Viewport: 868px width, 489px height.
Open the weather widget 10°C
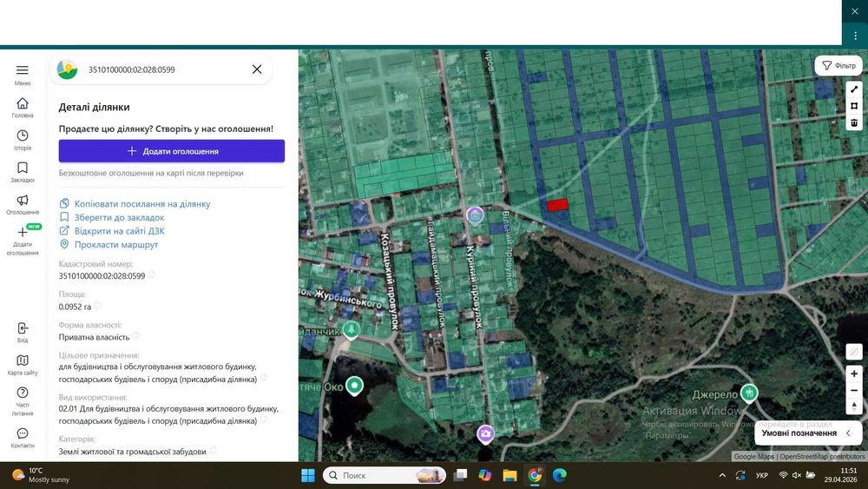pyautogui.click(x=42, y=475)
